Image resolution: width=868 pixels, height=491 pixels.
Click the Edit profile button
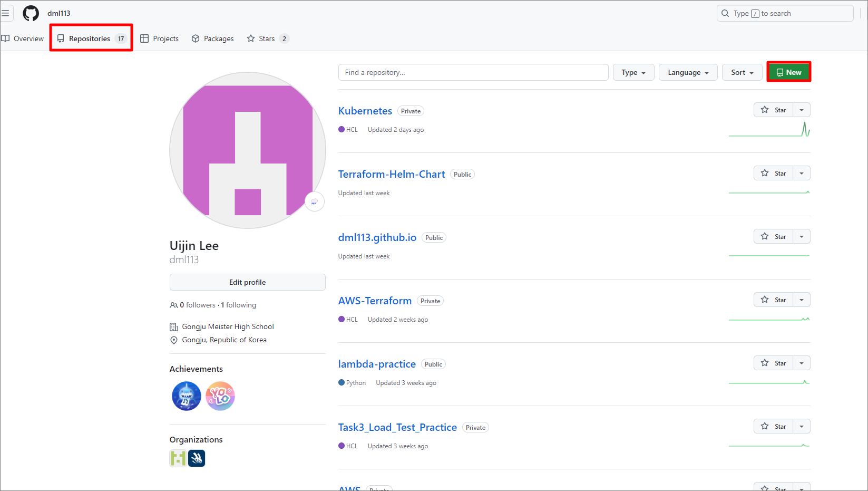pos(247,282)
